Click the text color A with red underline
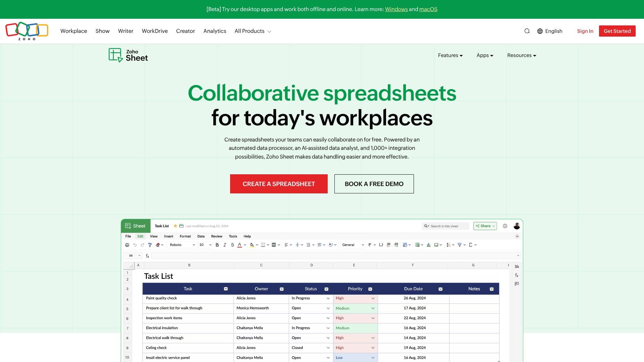Screen dimensions: 644x362 [x=239, y=245]
